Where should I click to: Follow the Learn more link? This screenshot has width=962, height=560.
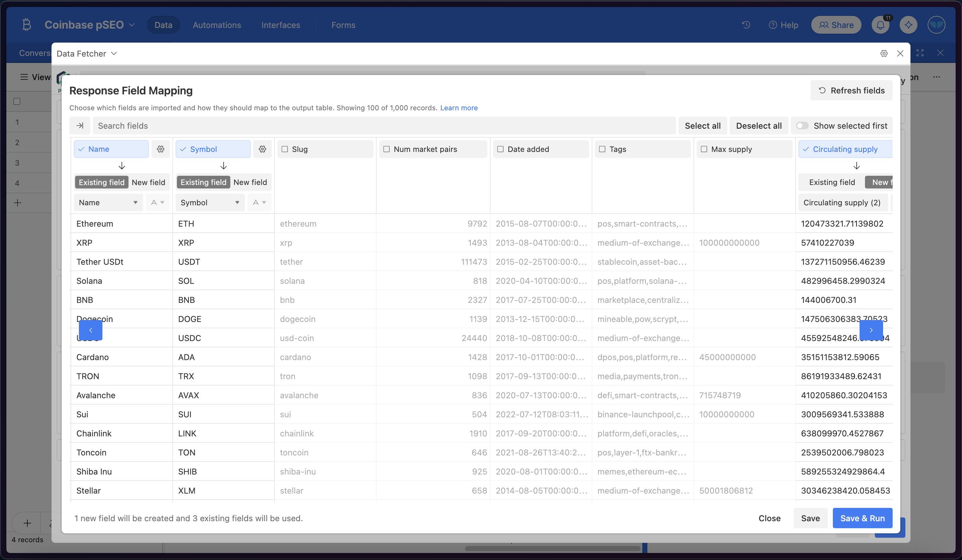click(459, 108)
